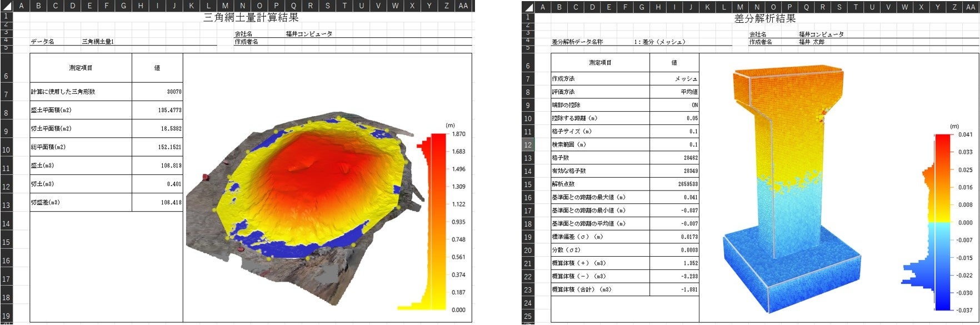This screenshot has height=325, width=980.
Task: Select column Q header in right spreadsheet
Action: 806,7
